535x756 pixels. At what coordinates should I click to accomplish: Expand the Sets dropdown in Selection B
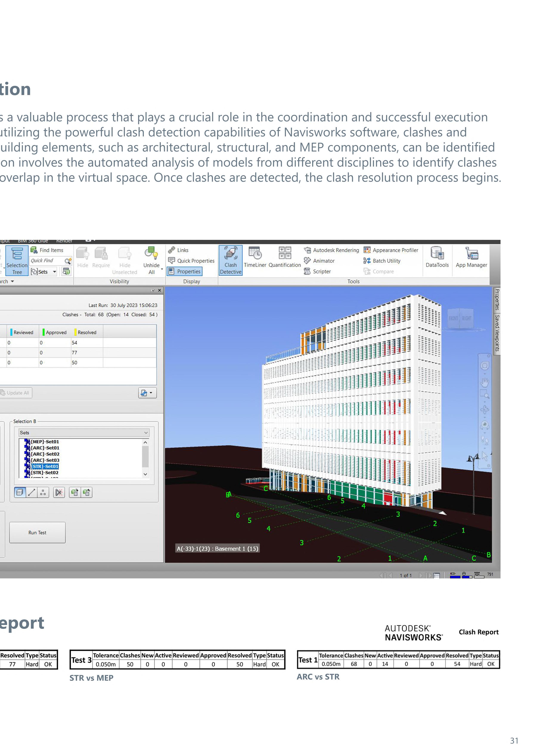click(x=146, y=433)
